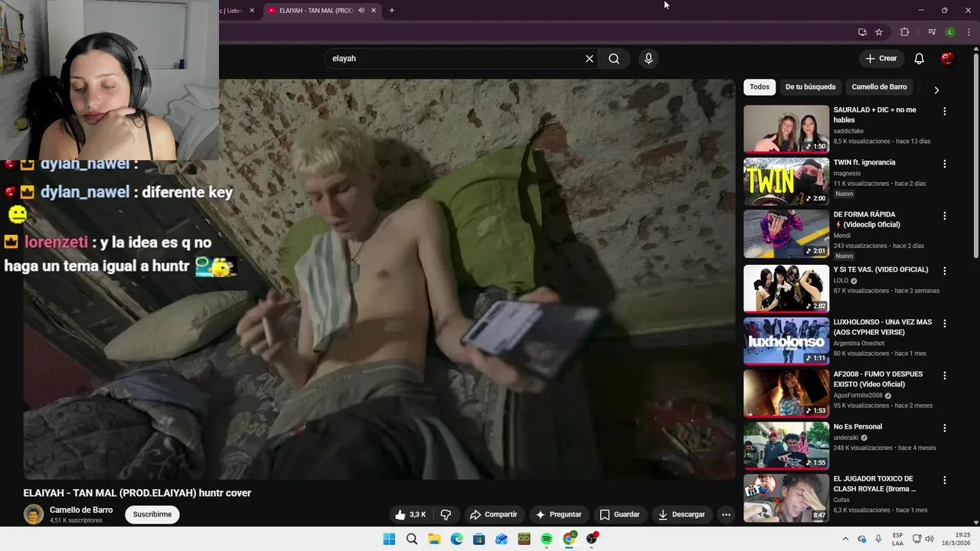The width and height of the screenshot is (980, 551).
Task: Close the ELAIYAH - TAN MAL tab
Action: [374, 11]
